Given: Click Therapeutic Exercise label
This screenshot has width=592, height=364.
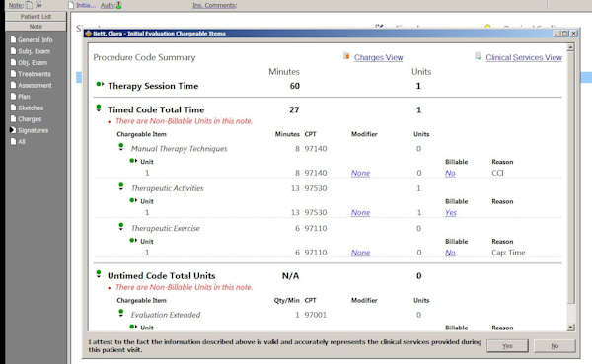Looking at the screenshot, I should coord(166,228).
